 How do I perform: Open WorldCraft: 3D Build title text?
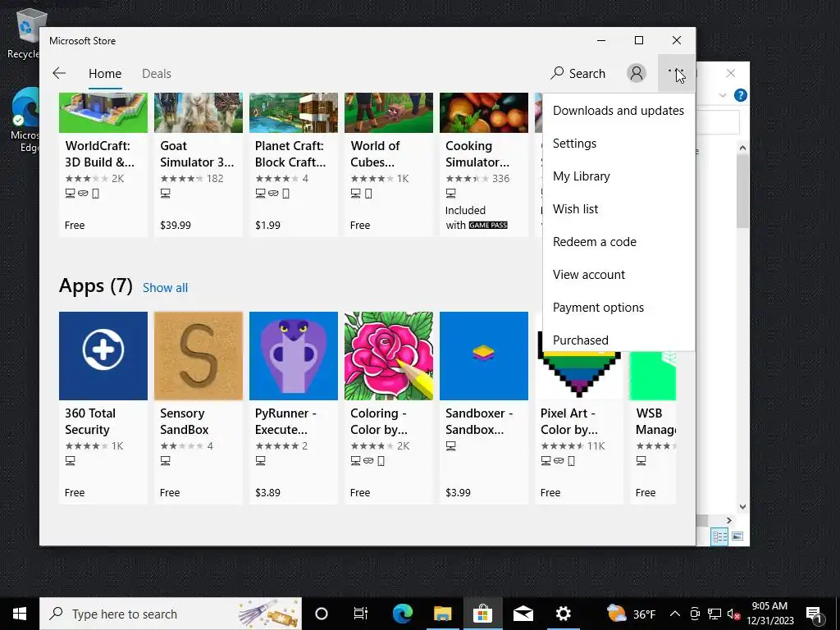tap(99, 153)
